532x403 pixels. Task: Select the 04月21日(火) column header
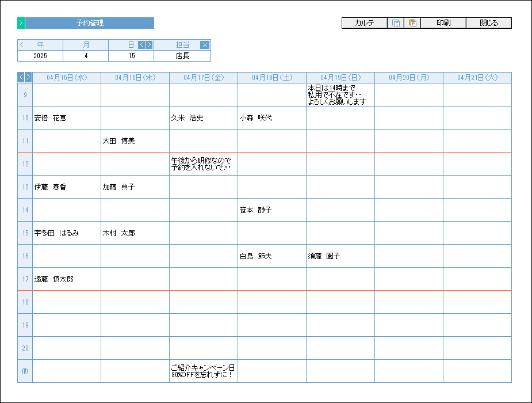pos(477,77)
